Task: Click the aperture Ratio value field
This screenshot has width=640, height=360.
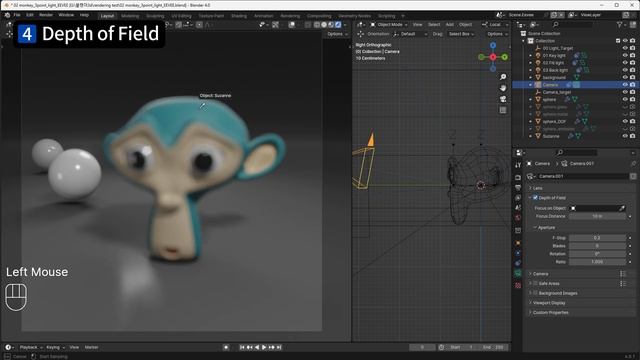Action: [597, 262]
